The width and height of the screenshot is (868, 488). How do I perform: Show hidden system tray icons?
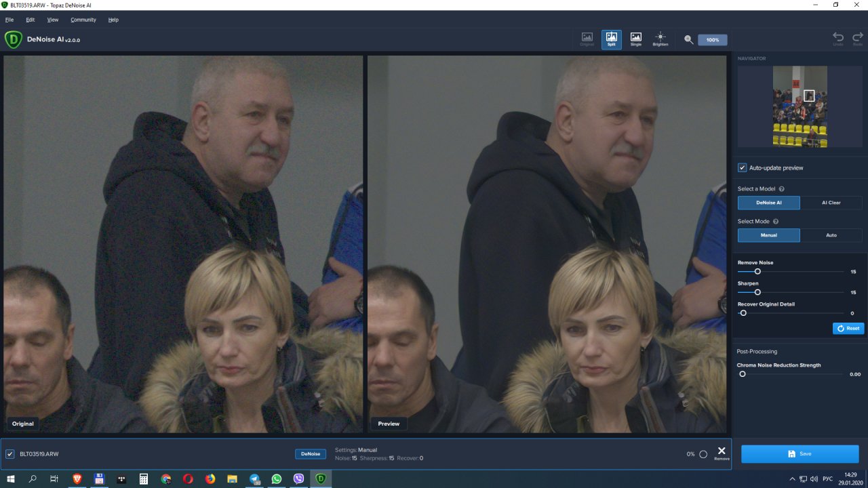click(791, 479)
